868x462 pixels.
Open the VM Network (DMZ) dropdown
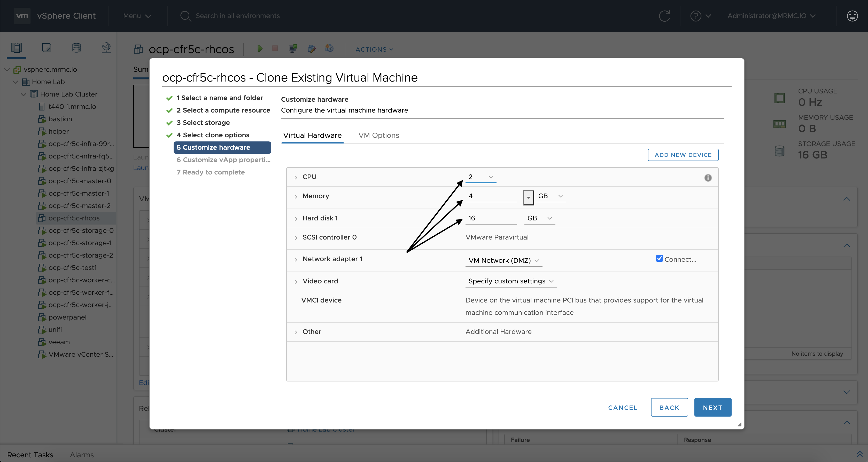[x=504, y=261]
